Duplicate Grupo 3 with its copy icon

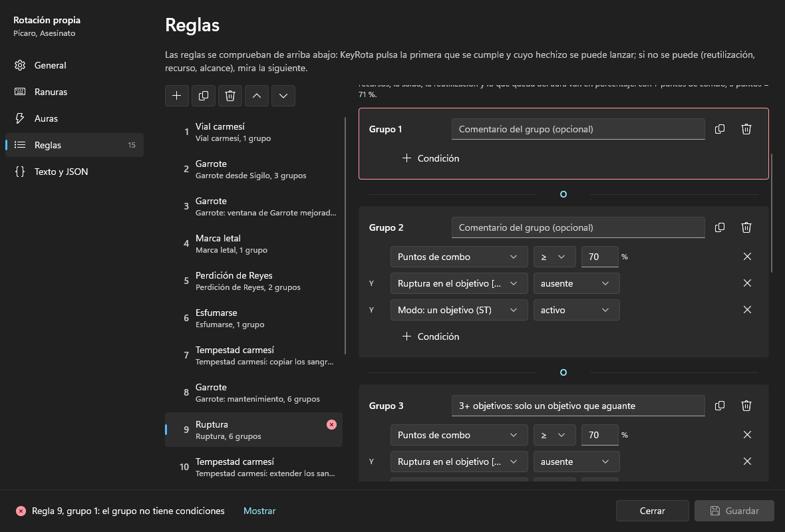[x=719, y=406]
